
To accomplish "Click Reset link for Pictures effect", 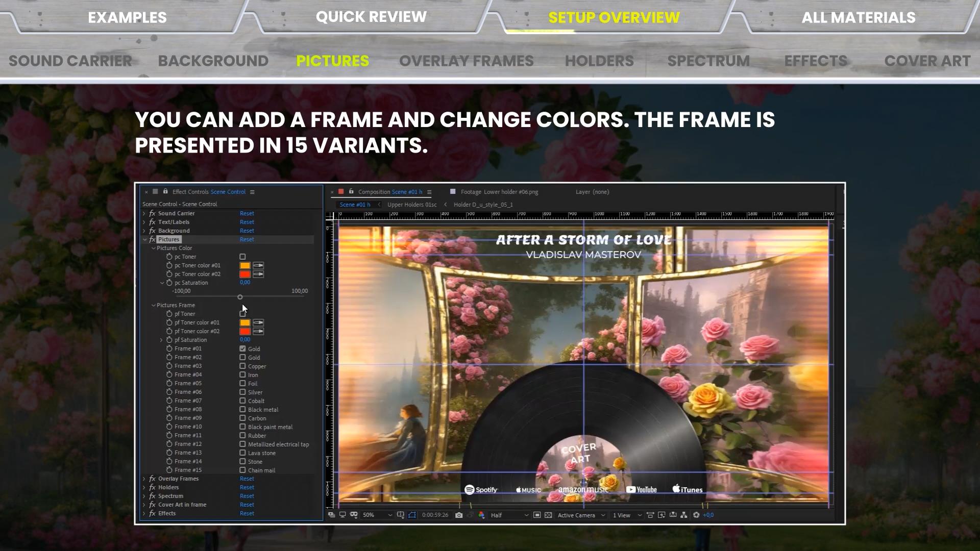I will click(x=247, y=239).
